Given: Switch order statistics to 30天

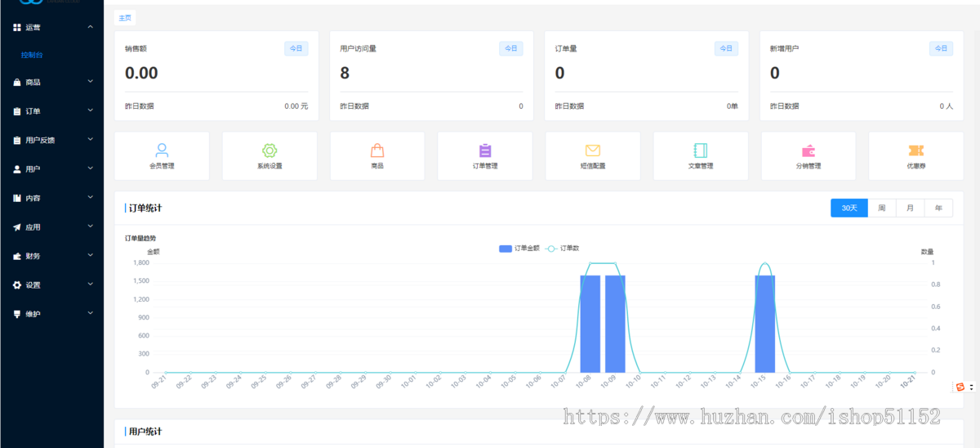Looking at the screenshot, I should point(849,208).
